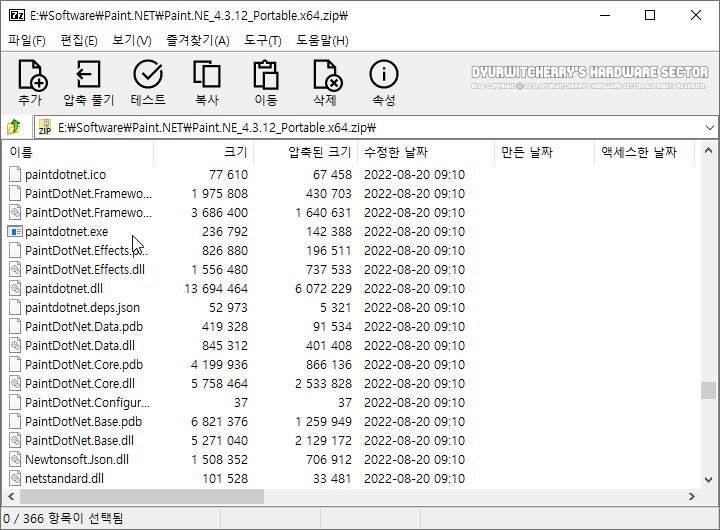Click the archive path address input field
The image size is (720, 530).
coord(376,128)
